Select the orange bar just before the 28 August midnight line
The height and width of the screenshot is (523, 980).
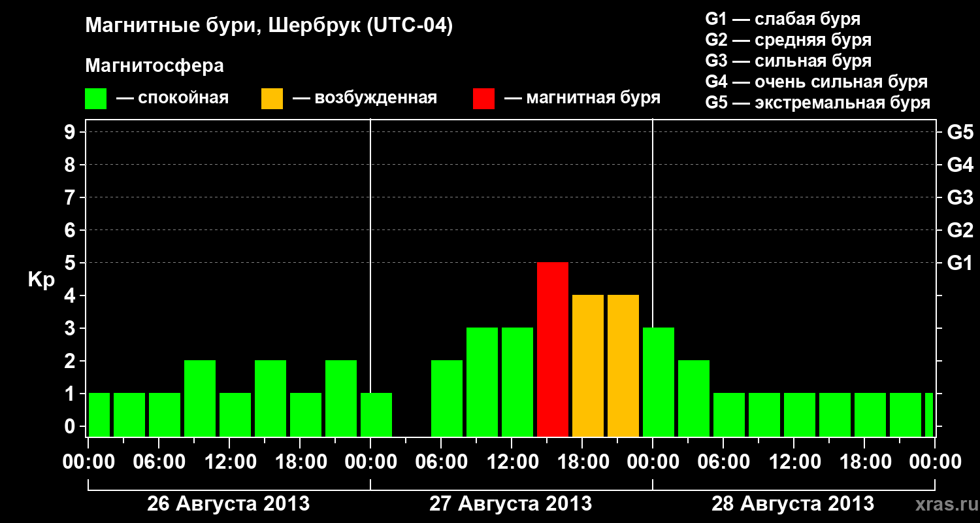pyautogui.click(x=623, y=366)
